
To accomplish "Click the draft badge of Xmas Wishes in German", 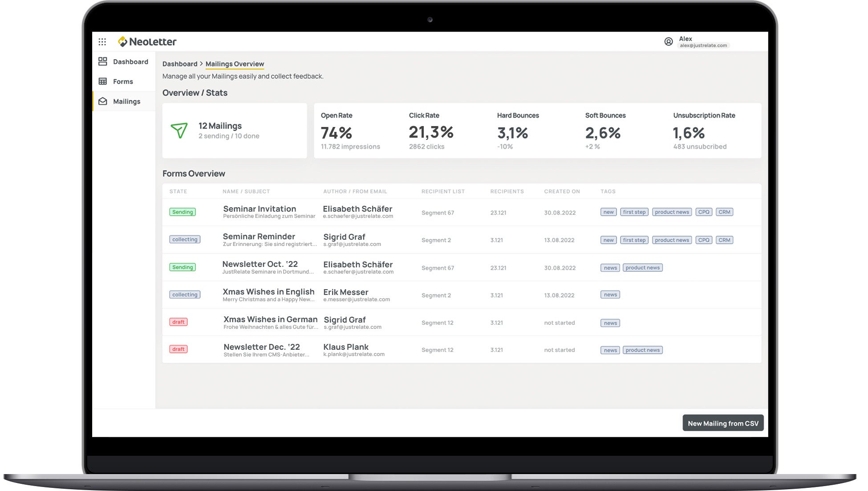I will pos(178,322).
